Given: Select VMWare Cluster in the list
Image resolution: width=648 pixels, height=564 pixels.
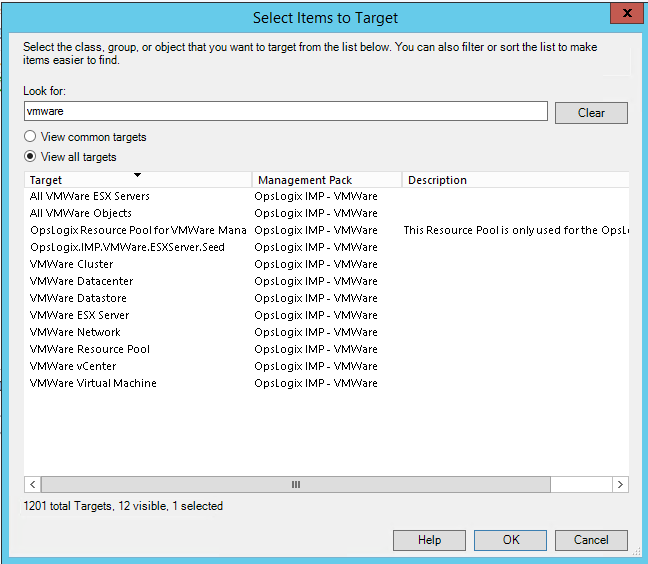Looking at the screenshot, I should click(72, 264).
